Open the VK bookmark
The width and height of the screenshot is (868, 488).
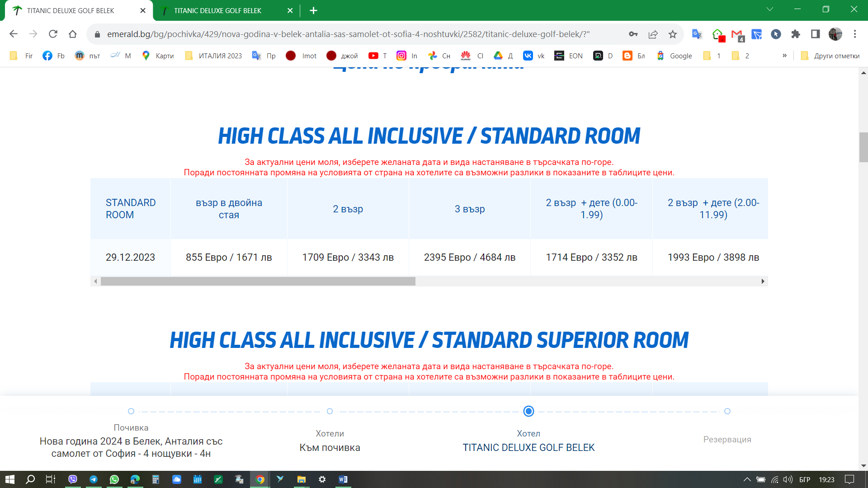(x=533, y=56)
